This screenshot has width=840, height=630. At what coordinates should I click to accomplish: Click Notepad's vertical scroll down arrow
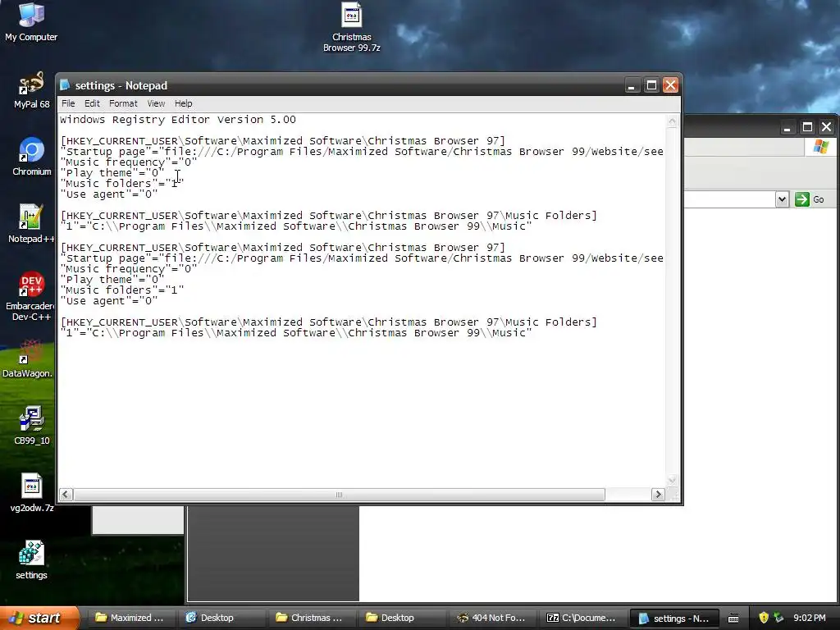pyautogui.click(x=672, y=480)
